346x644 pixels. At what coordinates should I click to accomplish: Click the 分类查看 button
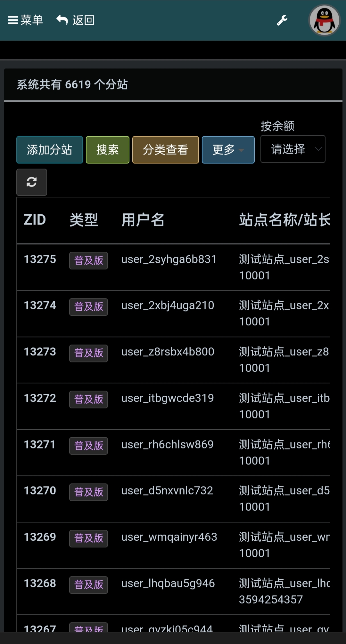[x=165, y=150]
